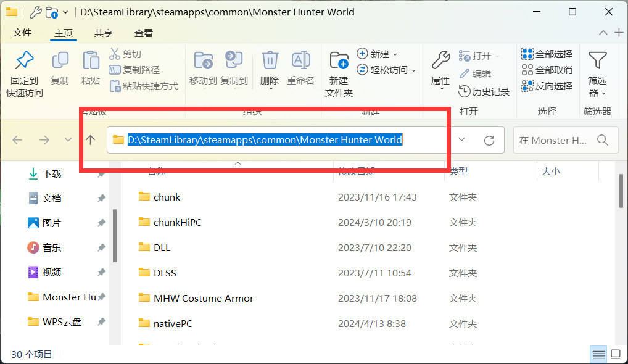Viewport: 628px width, 364px height.
Task: Open the Properties wrench icon
Action: [x=440, y=60]
